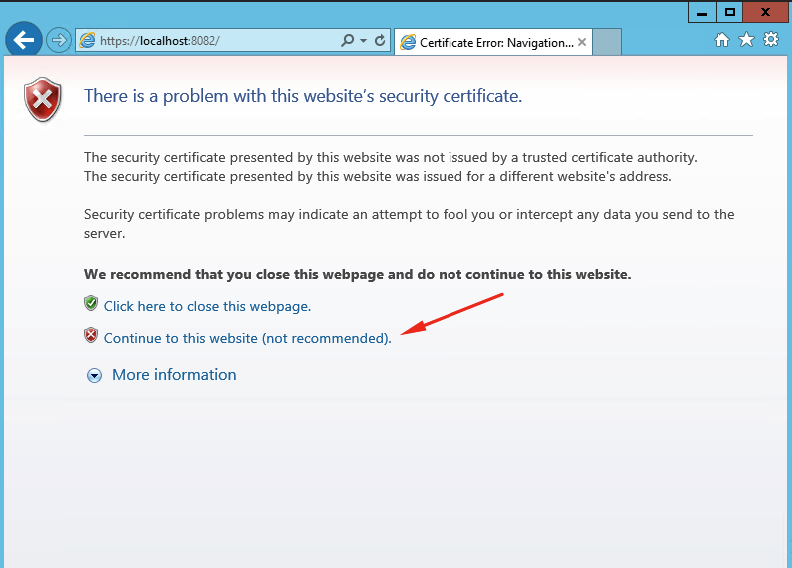Maximize the browser window
This screenshot has height=568, width=792.
[729, 13]
